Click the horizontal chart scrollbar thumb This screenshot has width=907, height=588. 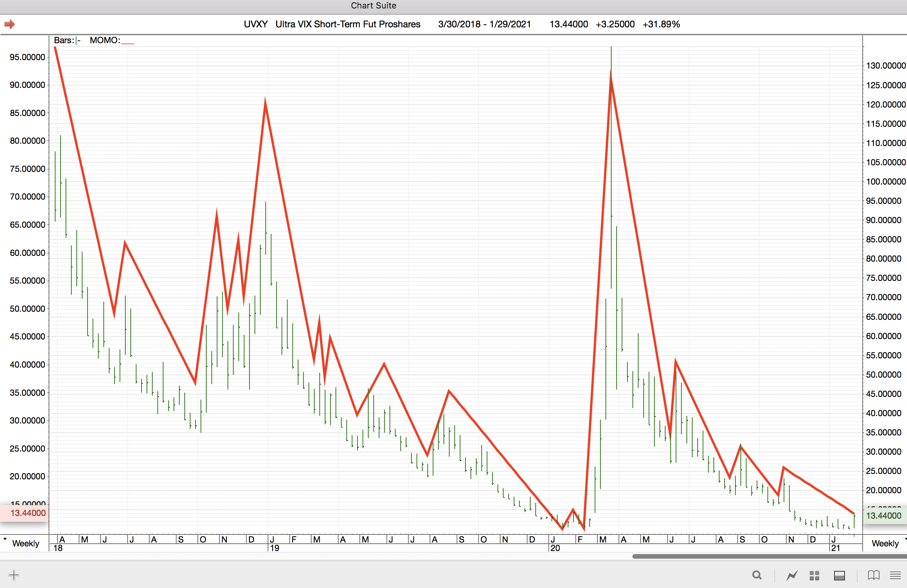click(769, 556)
